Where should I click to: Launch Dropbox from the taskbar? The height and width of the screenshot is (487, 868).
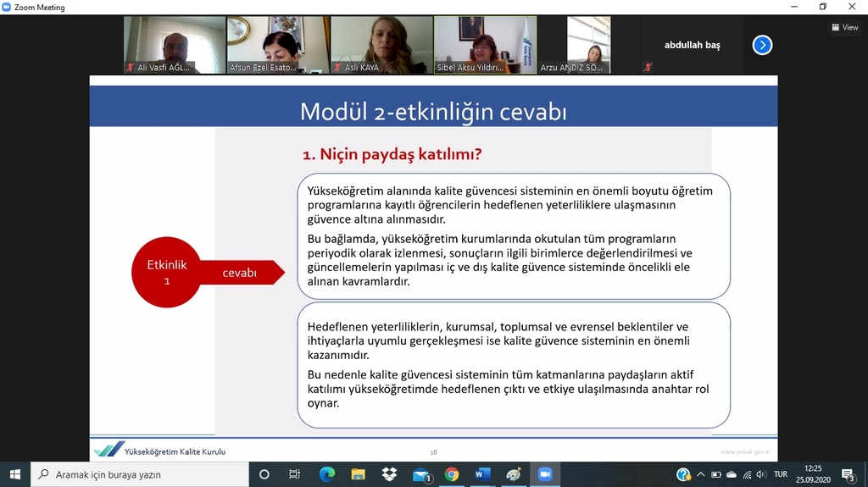389,474
